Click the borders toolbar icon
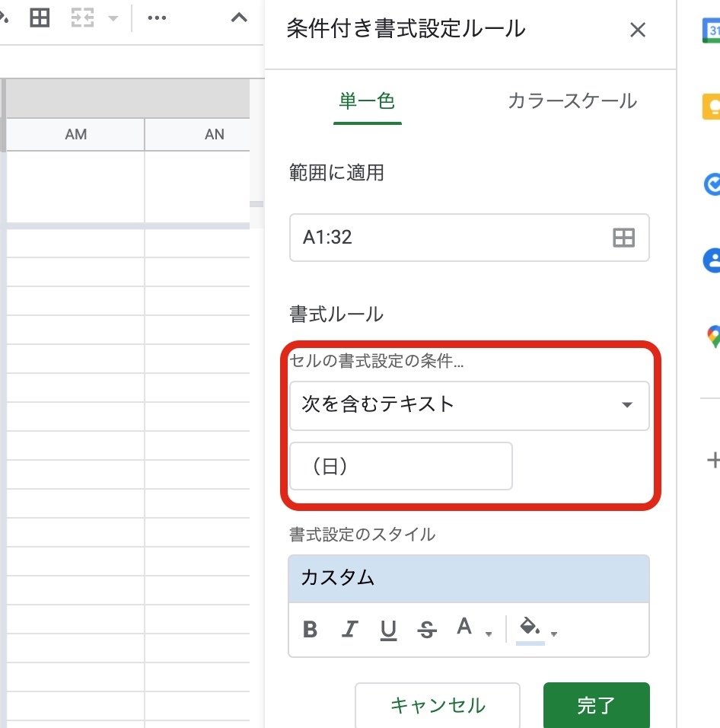The height and width of the screenshot is (728, 720). tap(40, 18)
